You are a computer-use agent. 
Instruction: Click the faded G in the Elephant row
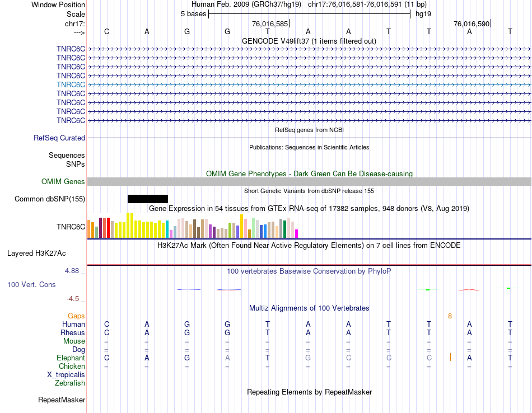point(308,358)
